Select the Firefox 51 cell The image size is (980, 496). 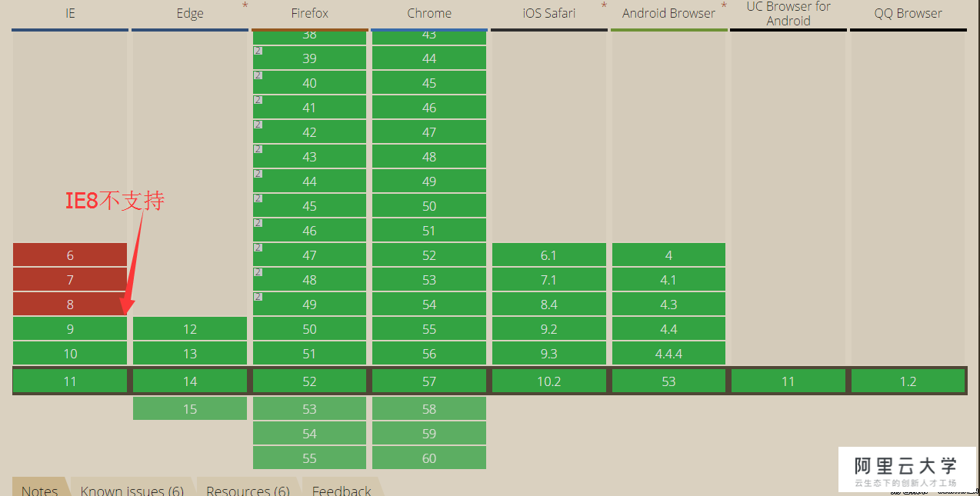tap(309, 354)
